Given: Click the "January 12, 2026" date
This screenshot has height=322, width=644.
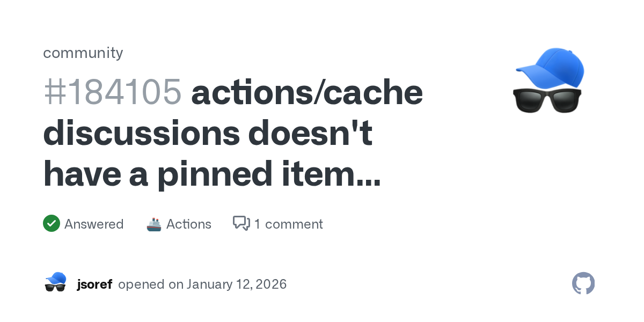Looking at the screenshot, I should pos(237,284).
